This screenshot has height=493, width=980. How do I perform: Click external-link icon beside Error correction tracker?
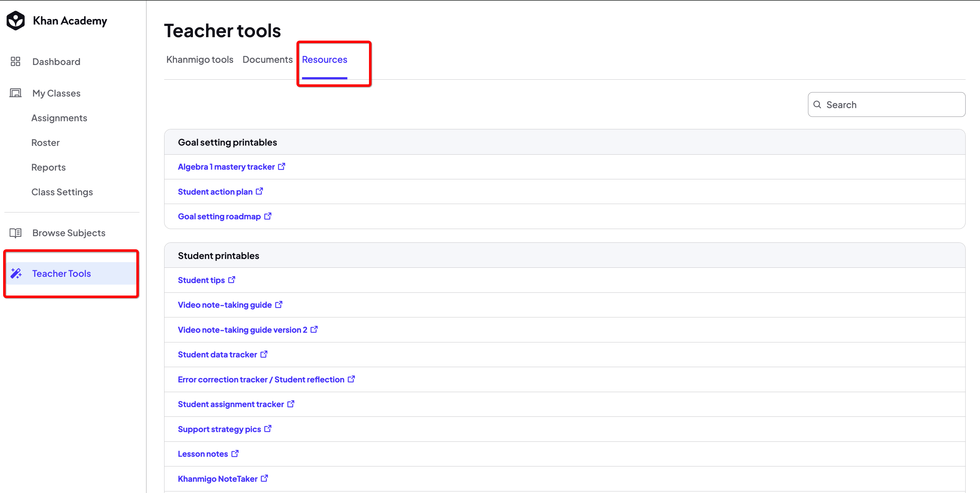pos(351,379)
